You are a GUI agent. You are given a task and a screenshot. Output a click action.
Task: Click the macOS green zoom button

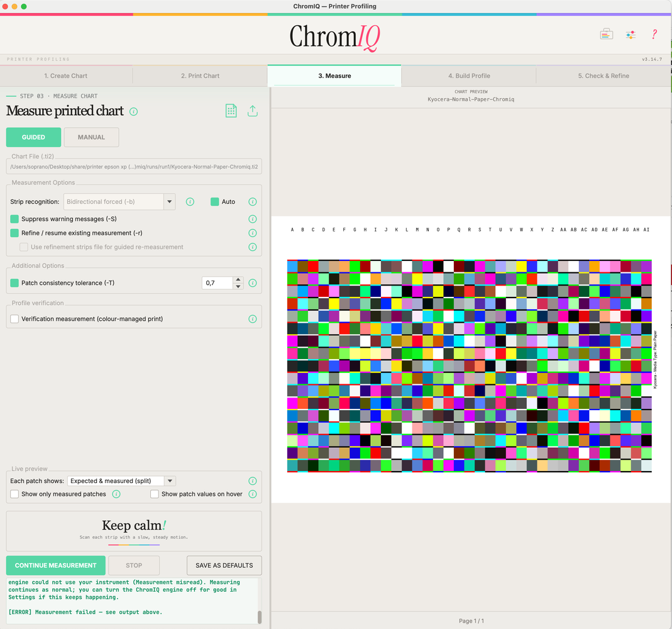[x=24, y=6]
